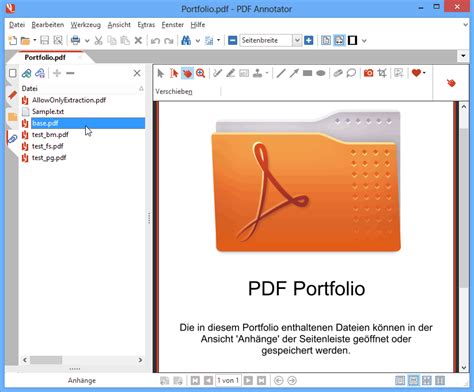Select the filled rectangle tool
474x392 pixels.
point(307,73)
